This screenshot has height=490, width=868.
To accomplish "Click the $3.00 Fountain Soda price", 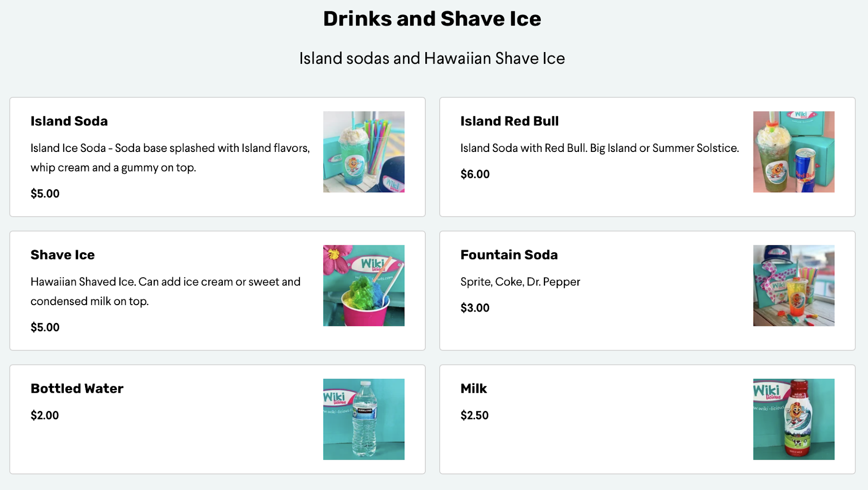I will [475, 308].
